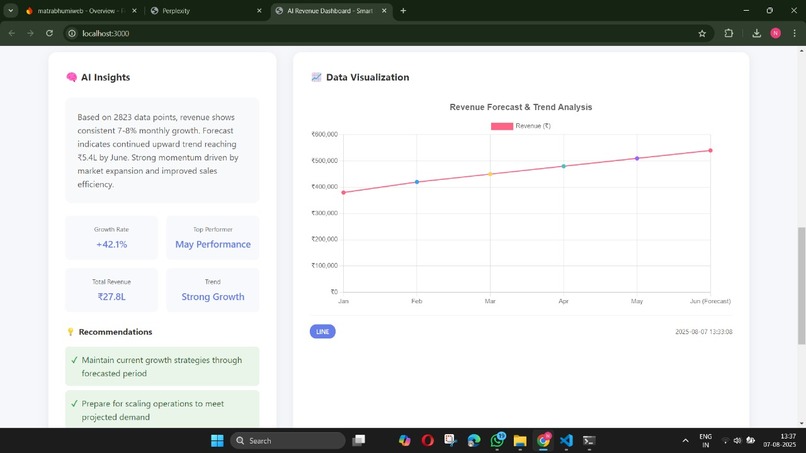806x453 pixels.
Task: Open the Terminal taskbar icon
Action: click(x=589, y=441)
